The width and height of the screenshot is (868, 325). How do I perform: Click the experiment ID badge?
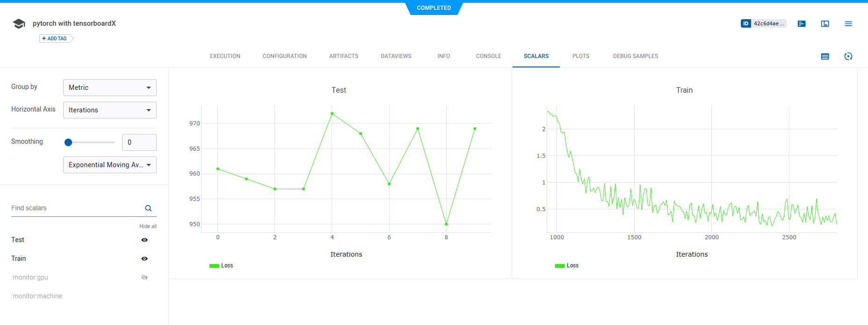(x=763, y=23)
